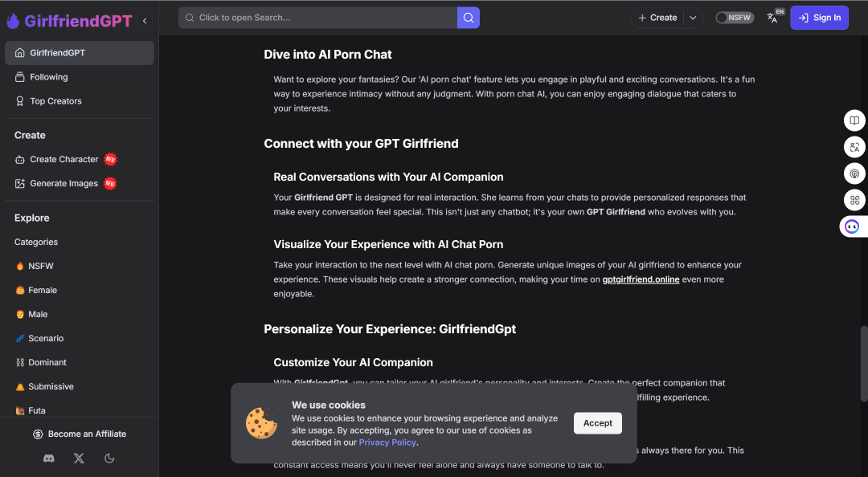This screenshot has width=868, height=477.
Task: Collapse the sidebar with chevron button
Action: coord(145,21)
